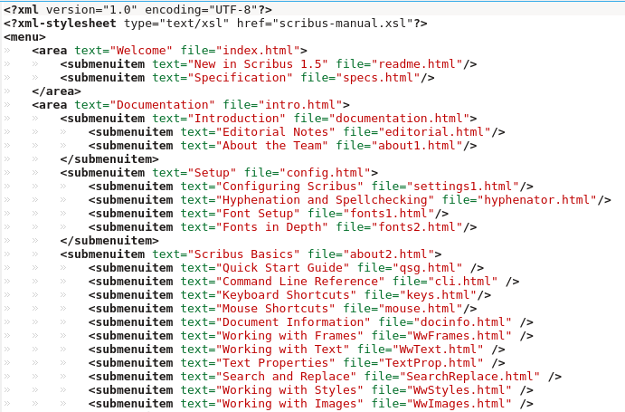Select the "New in Scribus 1.5" text
Viewport: 625px width, 412px height.
point(258,64)
